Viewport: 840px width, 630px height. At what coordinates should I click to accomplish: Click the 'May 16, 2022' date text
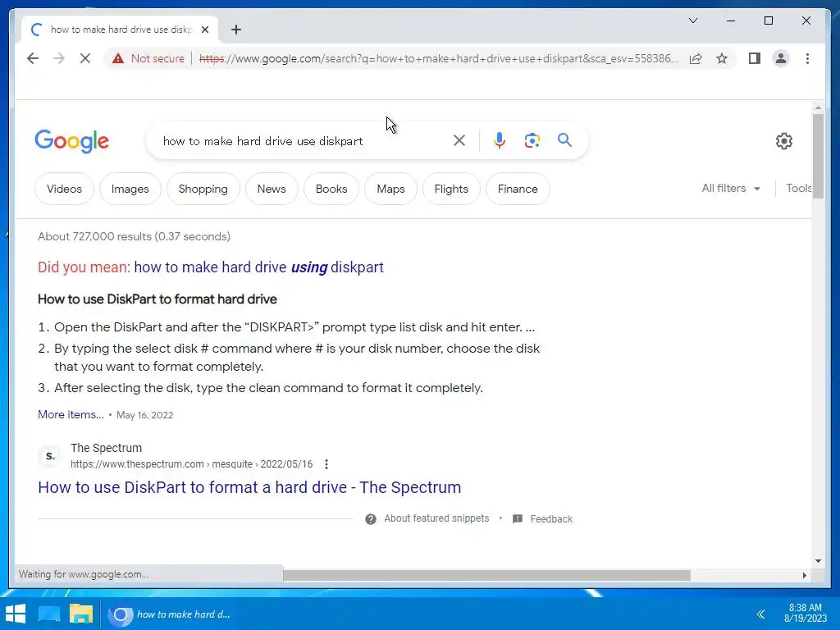(144, 414)
